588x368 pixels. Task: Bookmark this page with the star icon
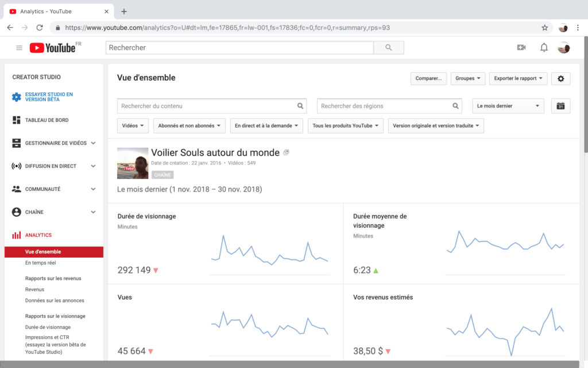[544, 28]
